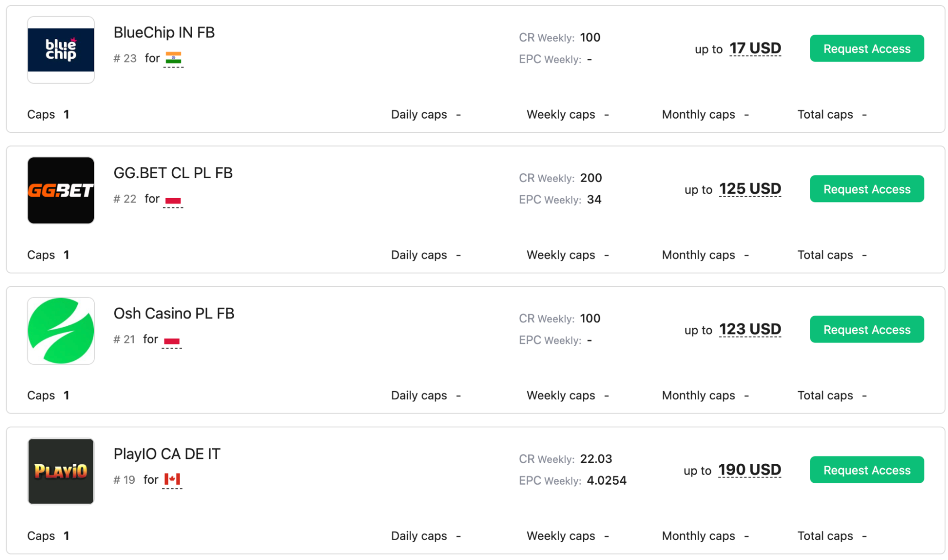948x560 pixels.
Task: Click the 190 USD payout amount
Action: click(x=749, y=470)
